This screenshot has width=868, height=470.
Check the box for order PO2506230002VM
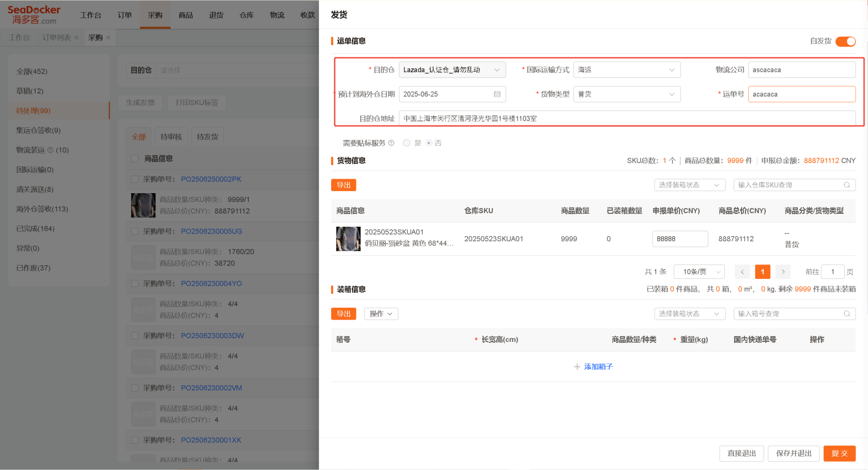tap(135, 388)
